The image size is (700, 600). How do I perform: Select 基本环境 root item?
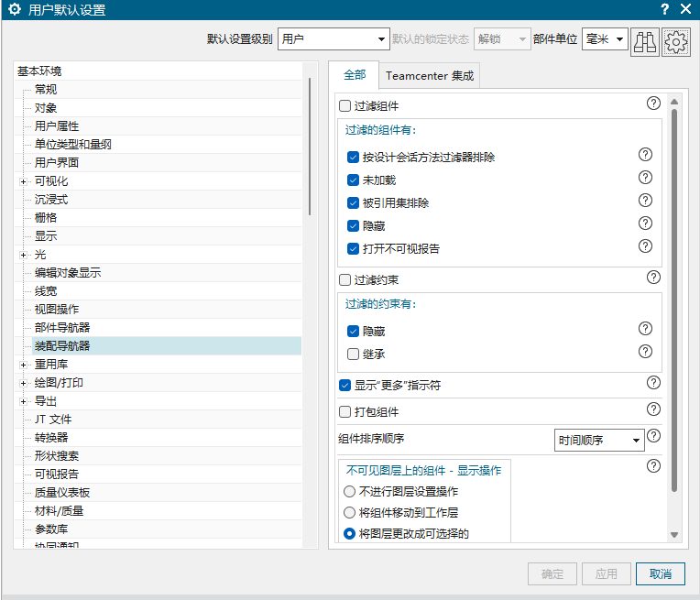tap(39, 71)
